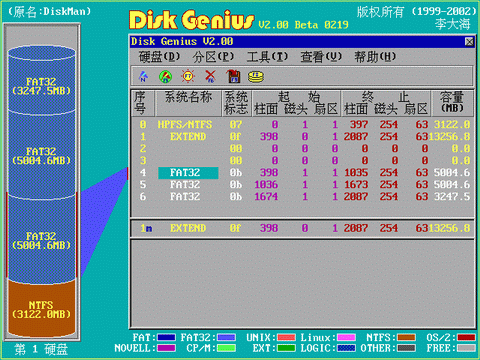480x360 pixels.
Task: Select the HPFS/NTFS partition row
Action: point(302,125)
